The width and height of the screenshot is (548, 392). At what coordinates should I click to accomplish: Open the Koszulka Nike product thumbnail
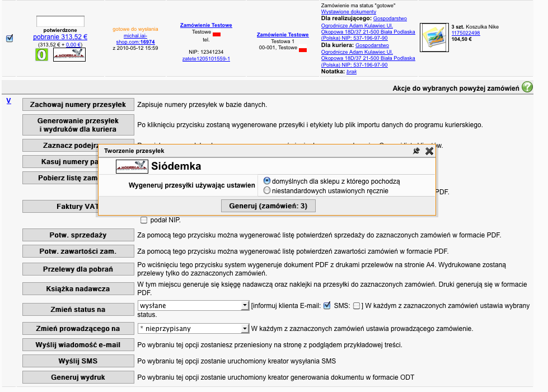pos(434,38)
